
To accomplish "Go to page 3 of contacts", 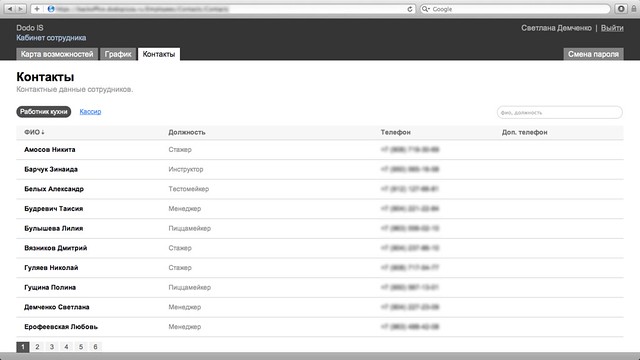I will pos(52,347).
